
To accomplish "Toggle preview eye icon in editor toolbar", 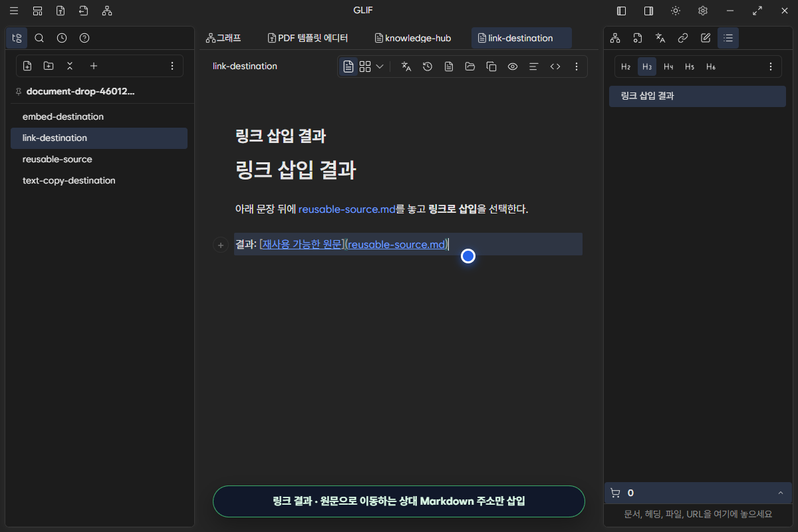I will 513,66.
